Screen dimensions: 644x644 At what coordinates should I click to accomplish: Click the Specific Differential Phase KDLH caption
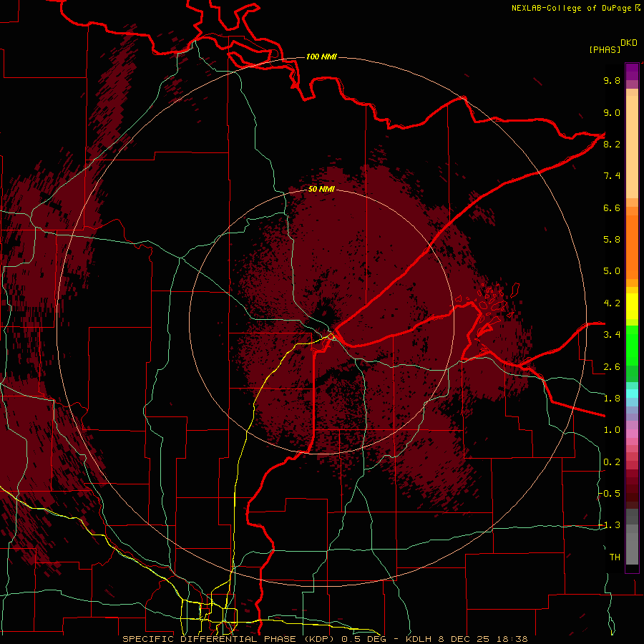point(325,639)
